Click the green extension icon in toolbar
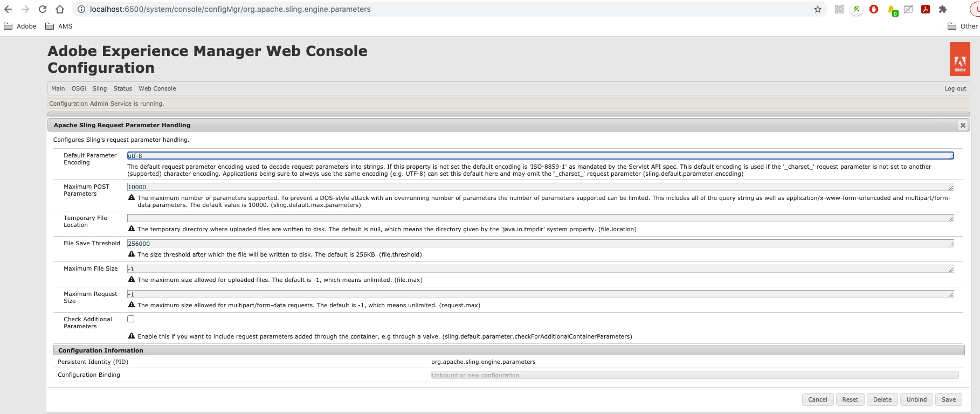 pos(857,9)
